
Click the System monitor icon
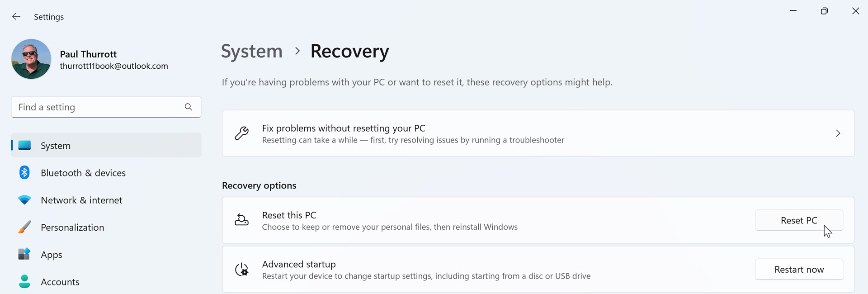24,145
